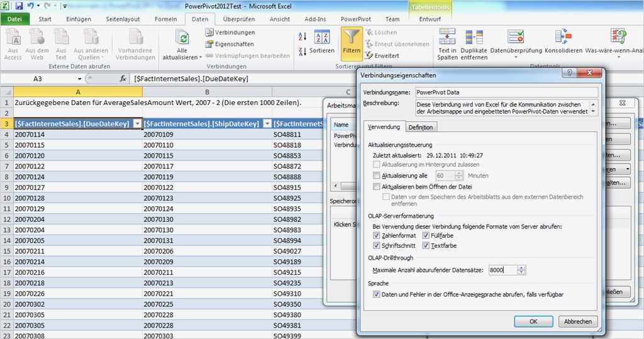644x339 pixels.
Task: Click the Konsolidieren icon
Action: 563,37
